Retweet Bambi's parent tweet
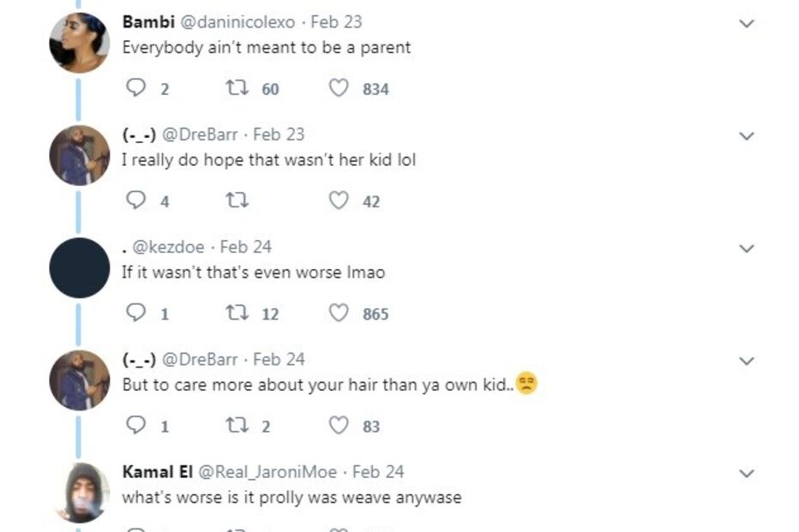Image resolution: width=799 pixels, height=532 pixels. point(236,88)
